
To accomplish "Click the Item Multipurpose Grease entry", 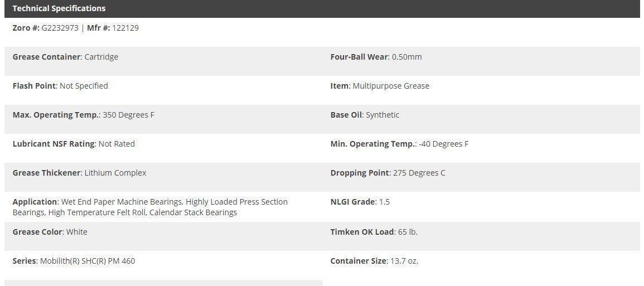I will [380, 86].
